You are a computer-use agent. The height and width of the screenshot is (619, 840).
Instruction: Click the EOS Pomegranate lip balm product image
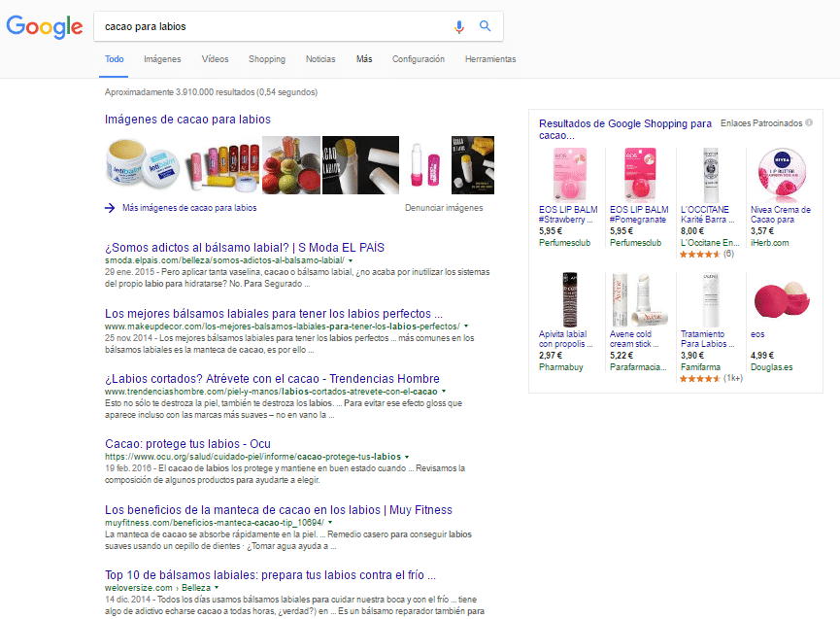pyautogui.click(x=640, y=175)
